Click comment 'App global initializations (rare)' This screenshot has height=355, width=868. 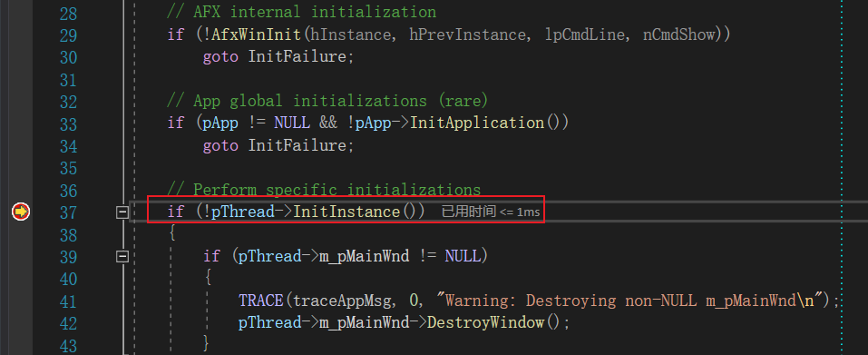(327, 101)
